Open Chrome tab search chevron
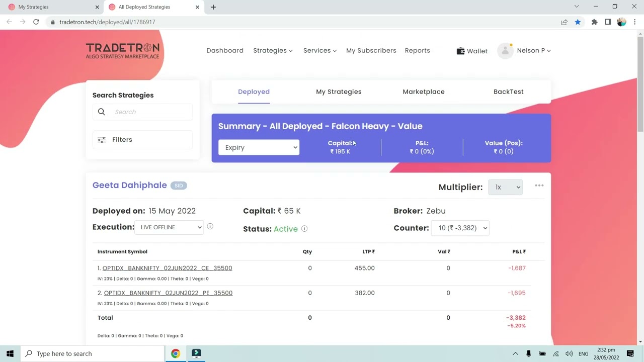The image size is (644, 362). point(577,7)
